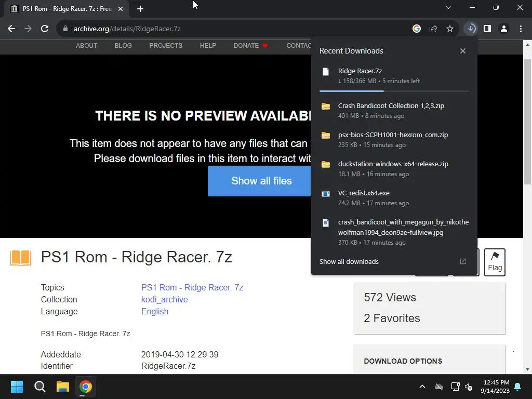Viewport: 532px width, 399px height.
Task: Open the PROJECTS menu item
Action: (166, 46)
